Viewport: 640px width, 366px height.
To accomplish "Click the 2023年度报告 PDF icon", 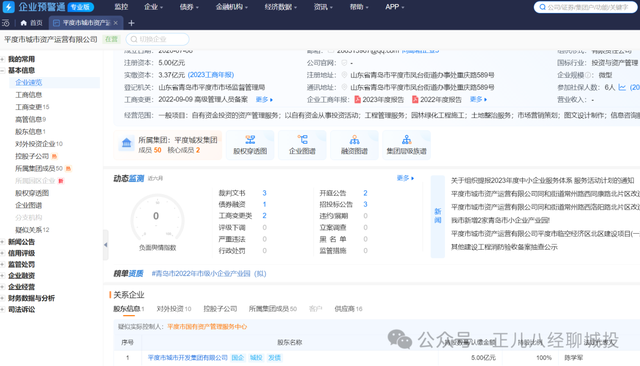I will [x=358, y=100].
